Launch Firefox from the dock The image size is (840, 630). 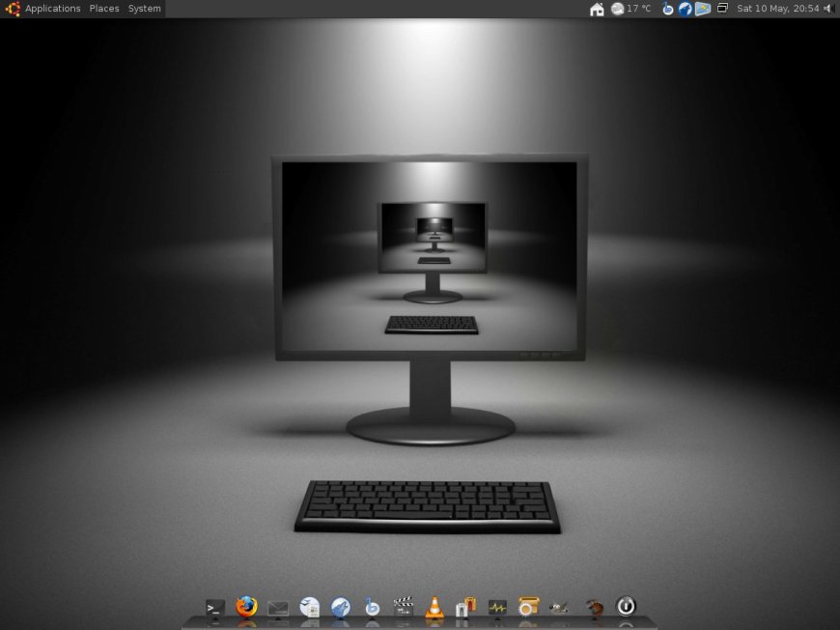246,607
